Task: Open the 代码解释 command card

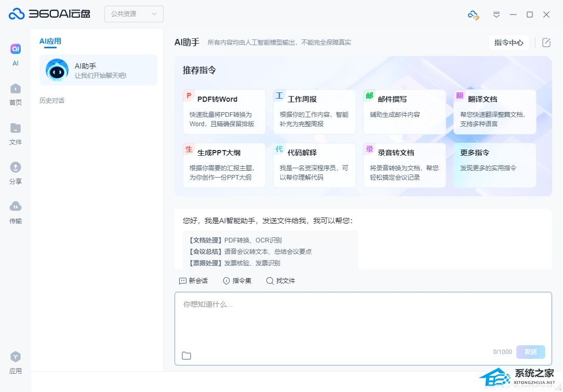Action: tap(315, 166)
